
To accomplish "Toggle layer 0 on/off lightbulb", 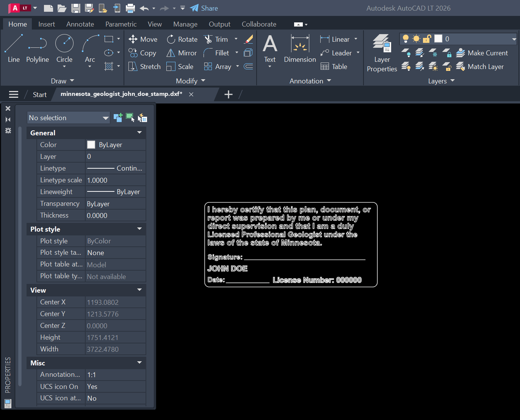I will pyautogui.click(x=406, y=39).
